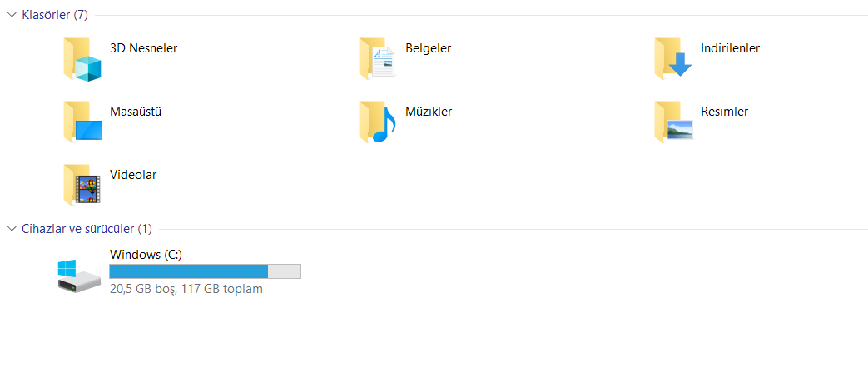The width and height of the screenshot is (868, 383).
Task: Select the İndirilenler folder icon with the download arrow
Action: (673, 58)
